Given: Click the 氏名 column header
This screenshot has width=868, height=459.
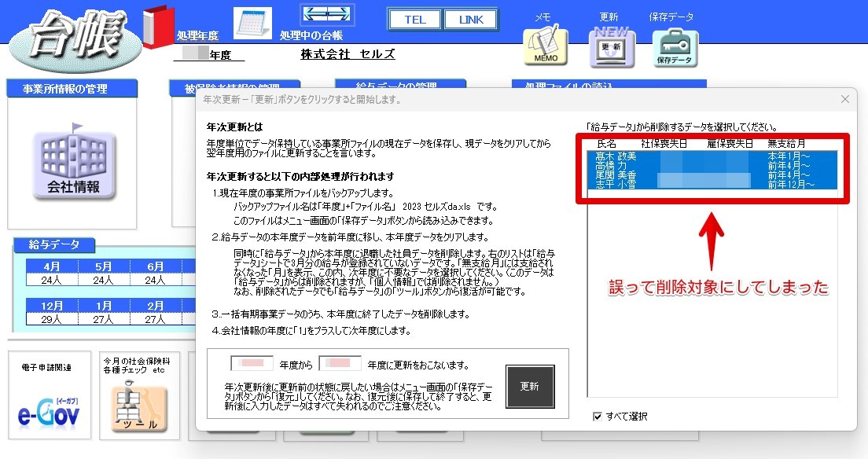Looking at the screenshot, I should 606,143.
